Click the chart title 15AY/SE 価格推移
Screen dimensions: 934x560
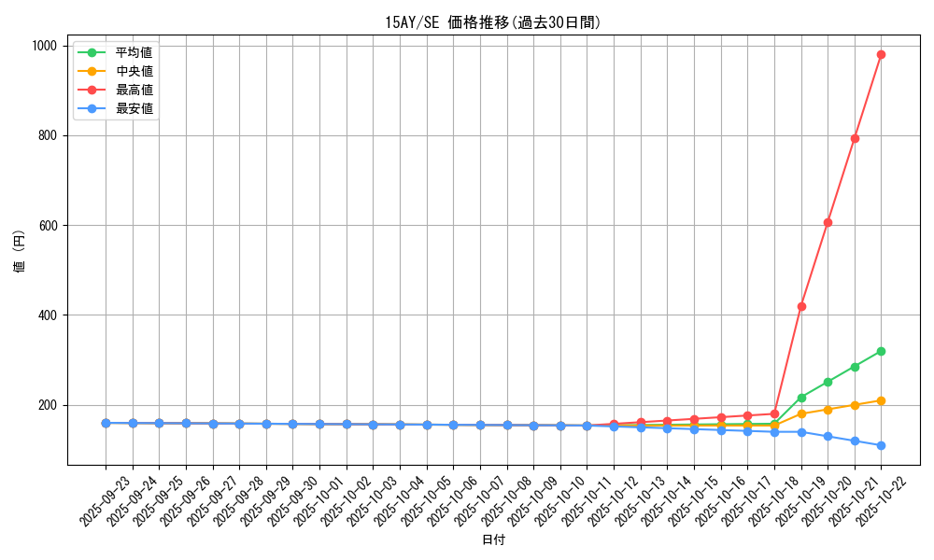(495, 18)
